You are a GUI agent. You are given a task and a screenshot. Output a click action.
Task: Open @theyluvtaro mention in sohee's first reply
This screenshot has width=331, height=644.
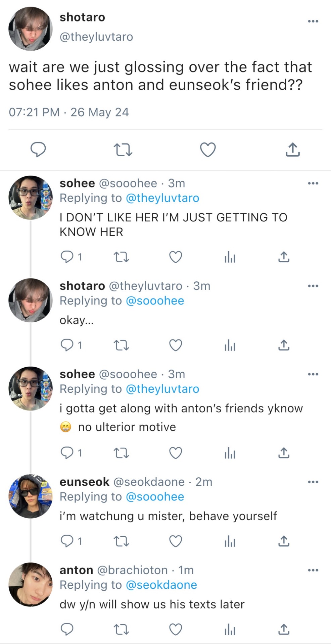point(162,198)
